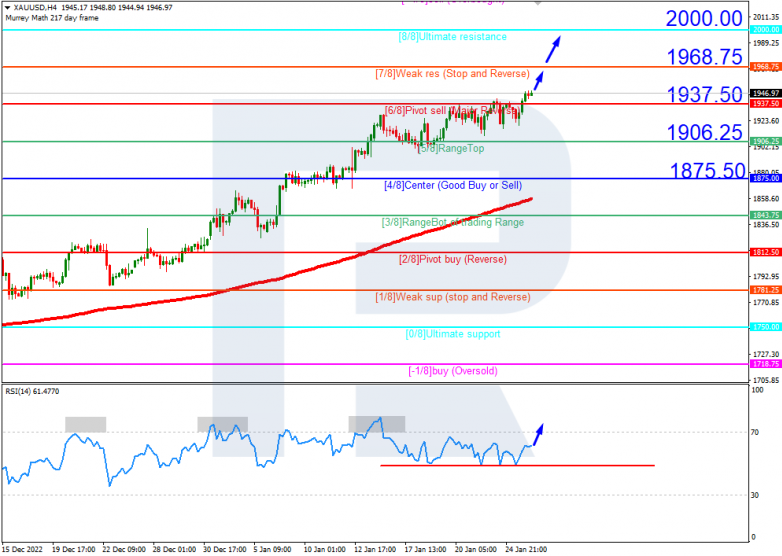Click the 1727.30 price scale value
The width and height of the screenshot is (782, 556).
pyautogui.click(x=767, y=355)
